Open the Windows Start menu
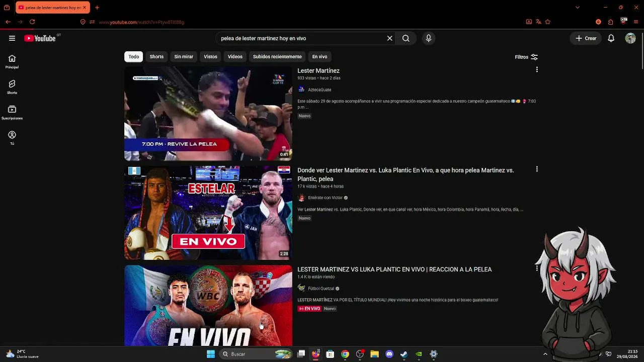This screenshot has width=644, height=362. click(x=211, y=354)
